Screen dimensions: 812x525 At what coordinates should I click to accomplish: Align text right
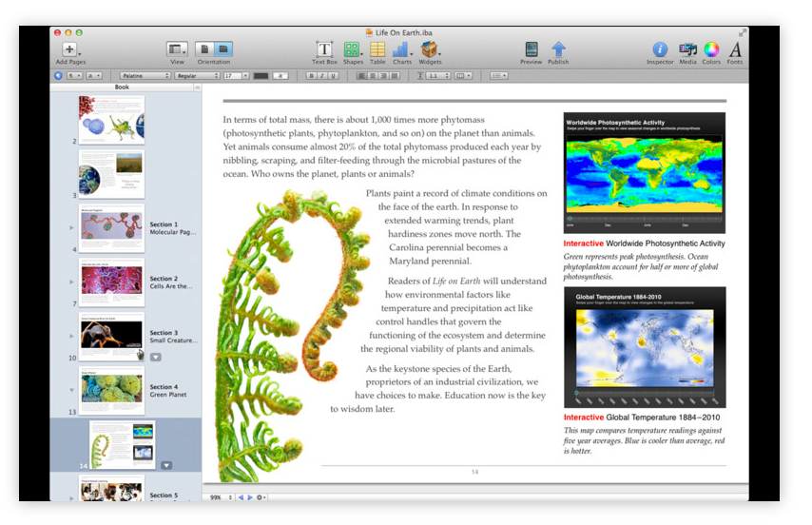click(383, 75)
